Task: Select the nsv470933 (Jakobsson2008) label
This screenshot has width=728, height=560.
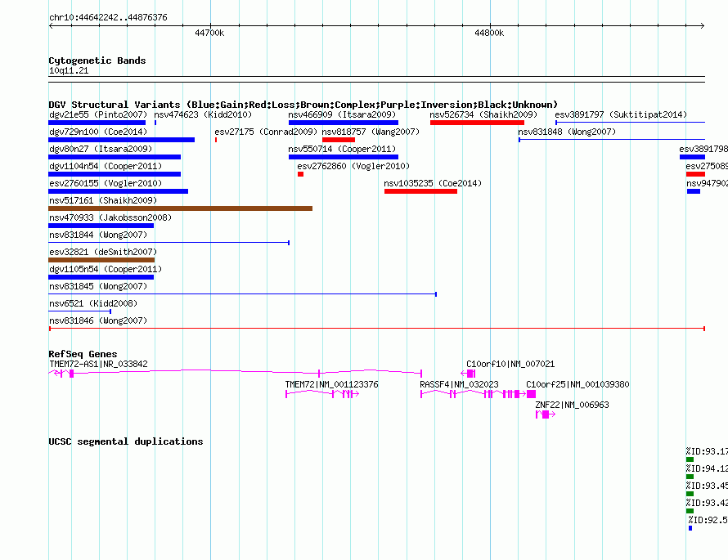Action: point(110,217)
